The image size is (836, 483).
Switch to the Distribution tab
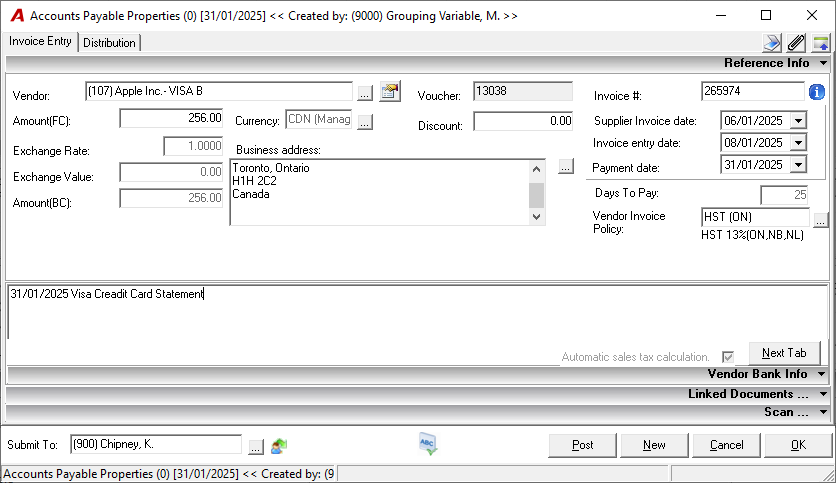coord(109,43)
